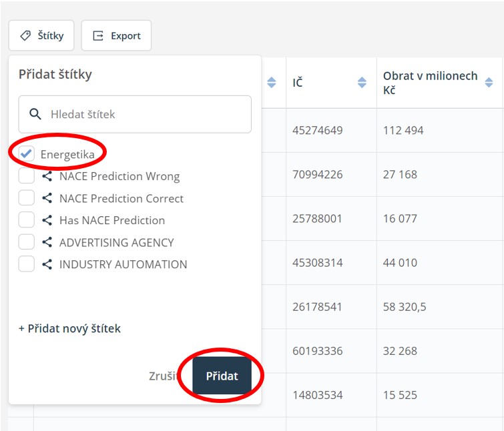Image resolution: width=504 pixels, height=431 pixels.
Task: Click the NACE Prediction Wrong label
Action: point(119,176)
